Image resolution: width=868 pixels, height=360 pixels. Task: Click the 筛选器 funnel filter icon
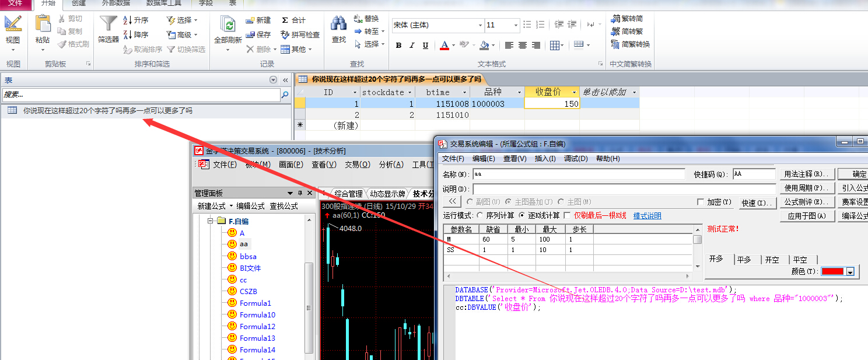[x=108, y=25]
